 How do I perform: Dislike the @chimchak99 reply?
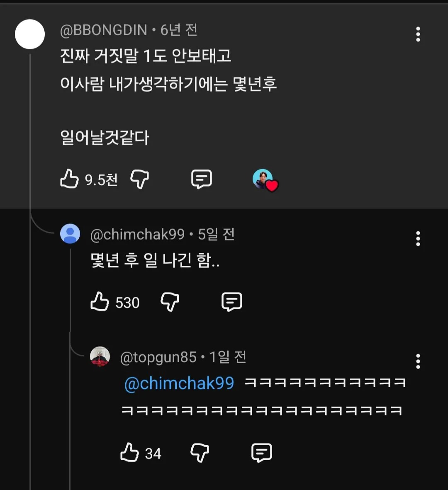(170, 301)
